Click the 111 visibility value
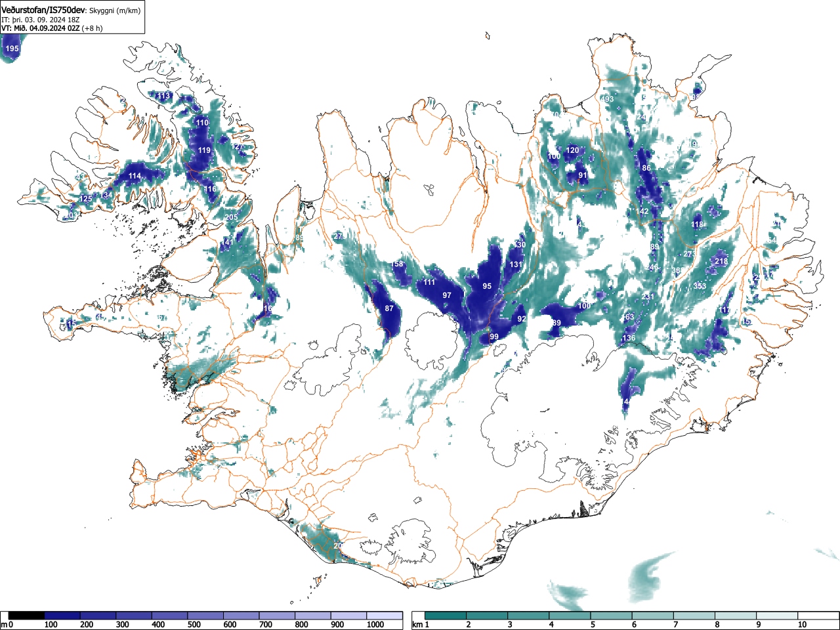 429,282
